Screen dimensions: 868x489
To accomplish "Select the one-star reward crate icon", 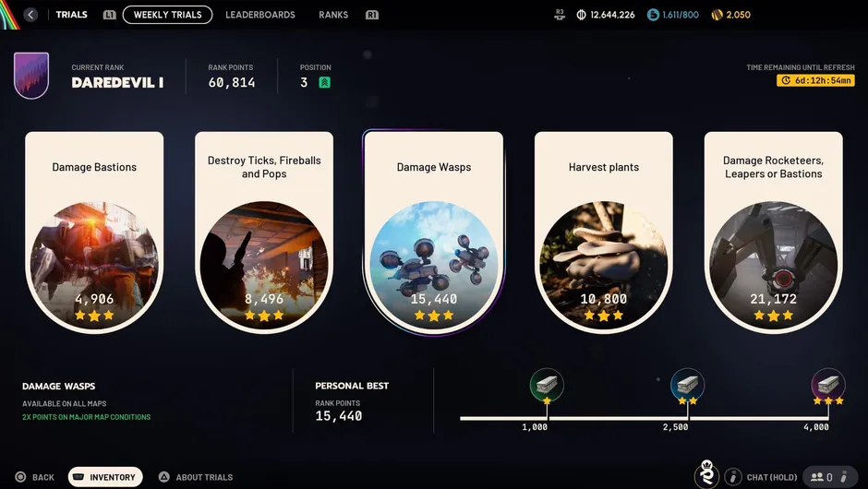I will tap(547, 384).
